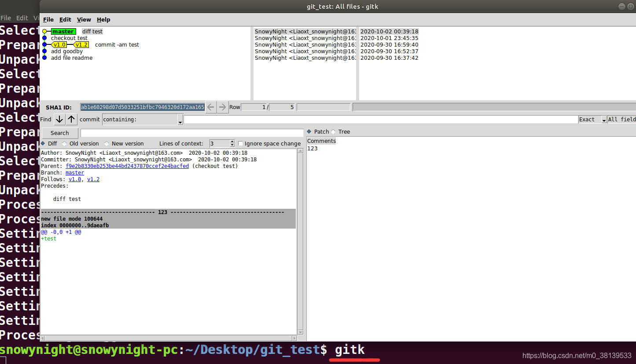Screen dimensions: 636x364
Task: Select the New version radio option
Action: point(124,144)
